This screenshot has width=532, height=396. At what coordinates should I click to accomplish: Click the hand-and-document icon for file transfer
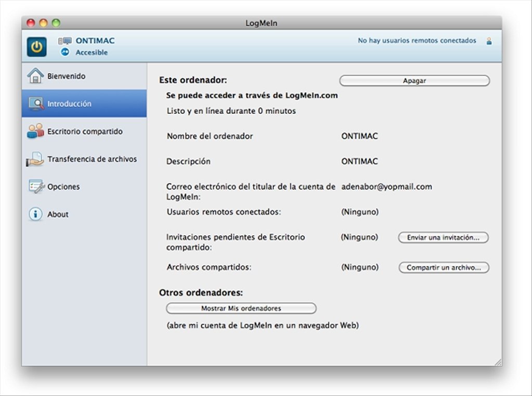point(35,159)
